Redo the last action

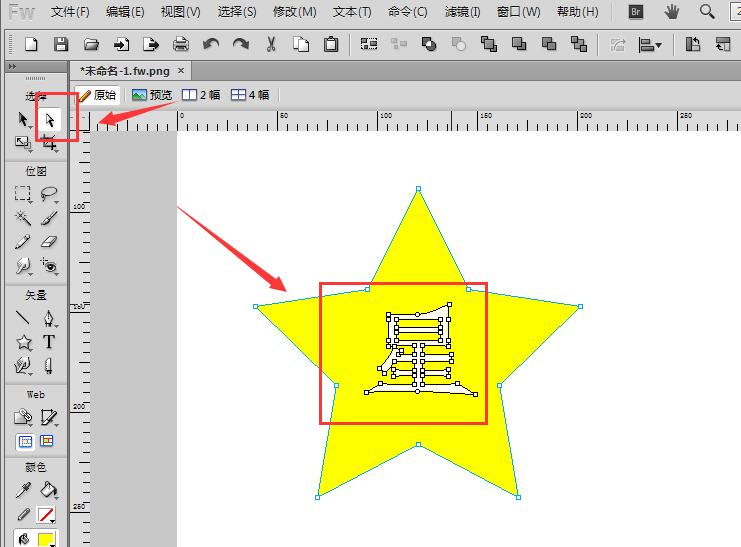click(241, 44)
